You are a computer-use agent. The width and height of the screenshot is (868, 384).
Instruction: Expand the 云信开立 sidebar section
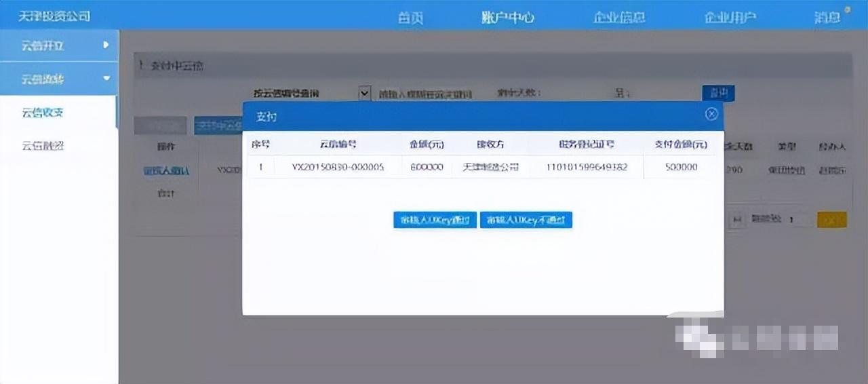59,45
